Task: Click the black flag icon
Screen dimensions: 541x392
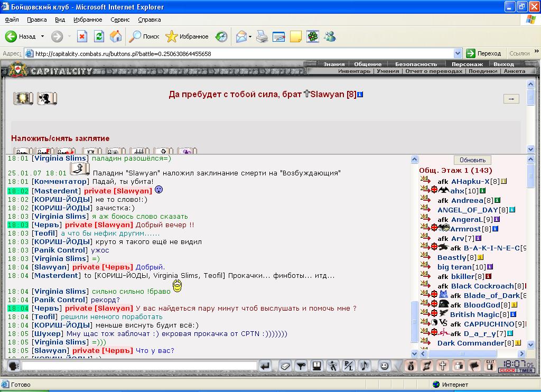Action: 474,366
